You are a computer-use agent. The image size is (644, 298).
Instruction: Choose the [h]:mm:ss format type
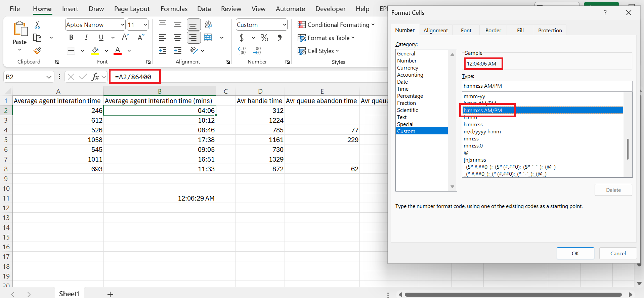(x=475, y=160)
